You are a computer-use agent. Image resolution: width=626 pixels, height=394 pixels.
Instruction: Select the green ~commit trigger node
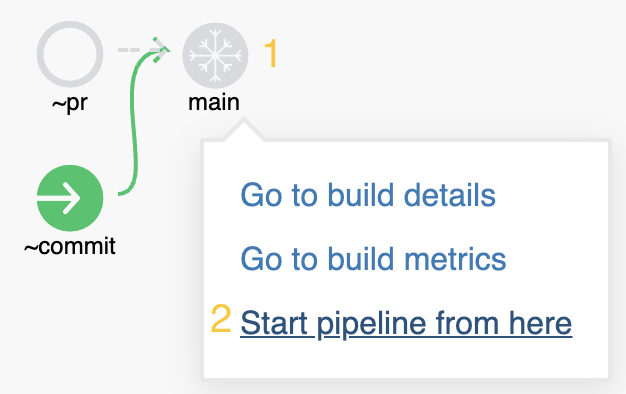pos(70,198)
